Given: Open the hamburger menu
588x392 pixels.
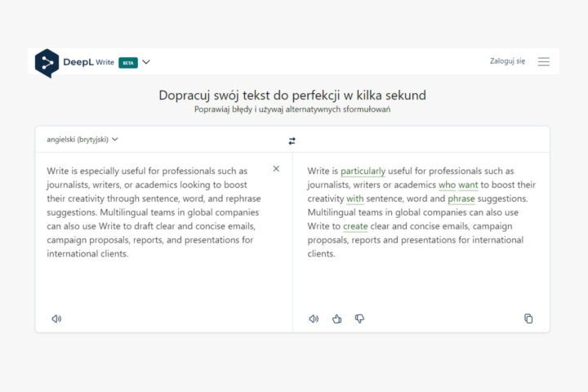Looking at the screenshot, I should (543, 61).
